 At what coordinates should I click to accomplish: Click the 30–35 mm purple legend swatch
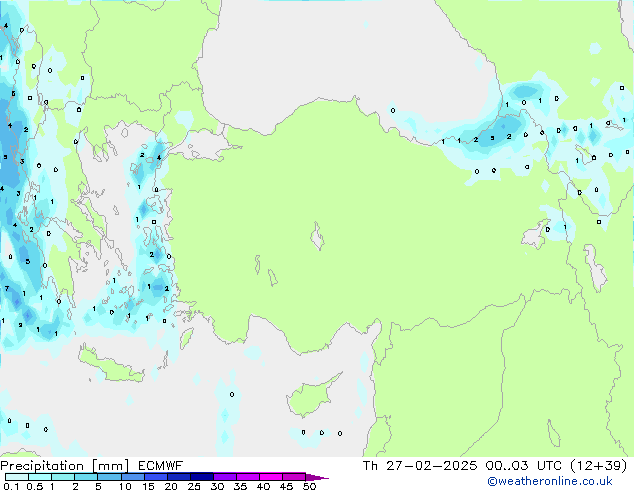coord(224,477)
